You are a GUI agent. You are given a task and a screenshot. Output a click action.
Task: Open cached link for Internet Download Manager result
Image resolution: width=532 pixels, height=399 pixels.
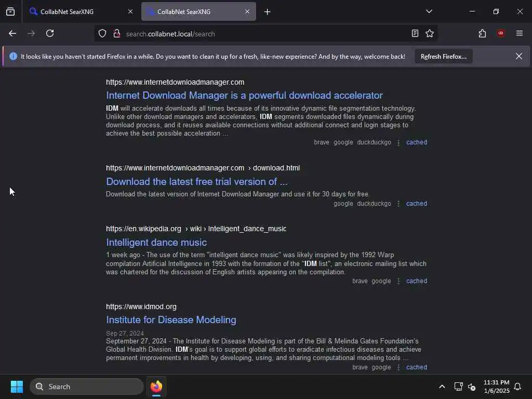point(417,142)
